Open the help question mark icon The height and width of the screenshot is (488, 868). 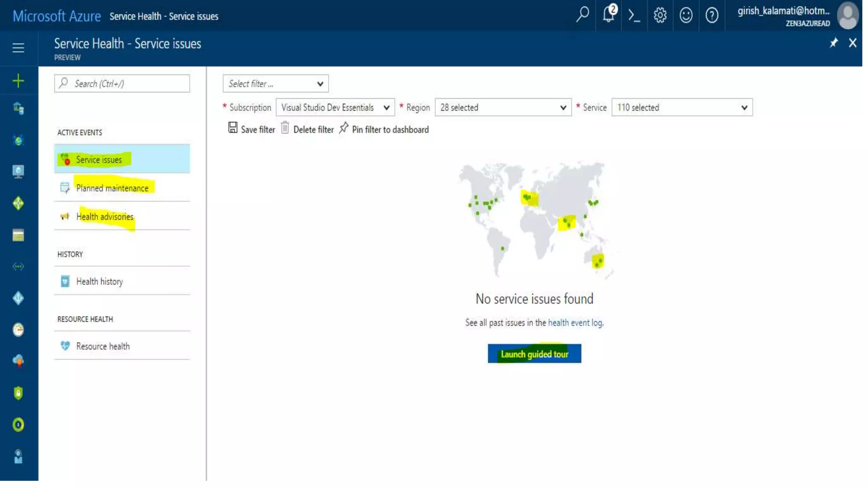coord(712,16)
